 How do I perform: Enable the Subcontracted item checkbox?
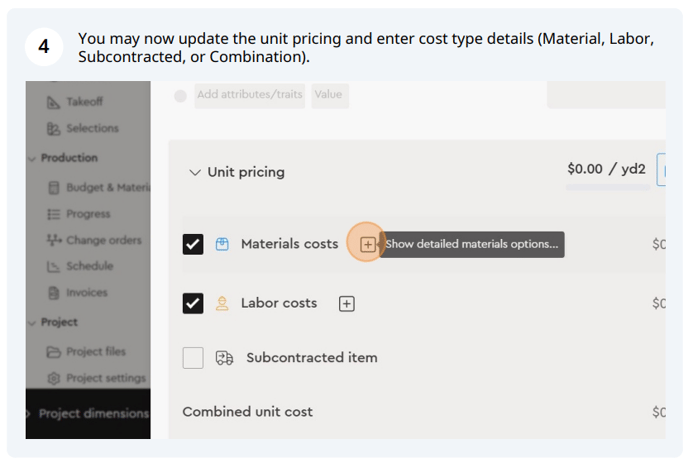pyautogui.click(x=193, y=358)
